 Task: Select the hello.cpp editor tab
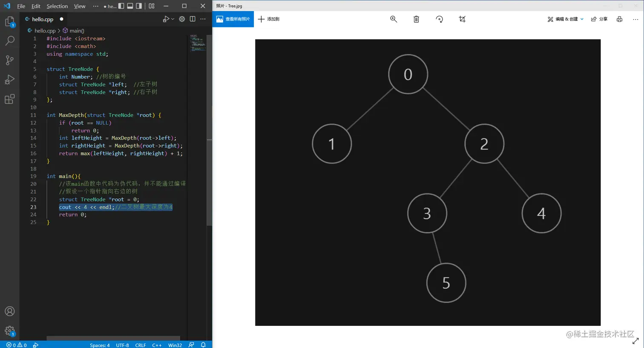click(44, 19)
